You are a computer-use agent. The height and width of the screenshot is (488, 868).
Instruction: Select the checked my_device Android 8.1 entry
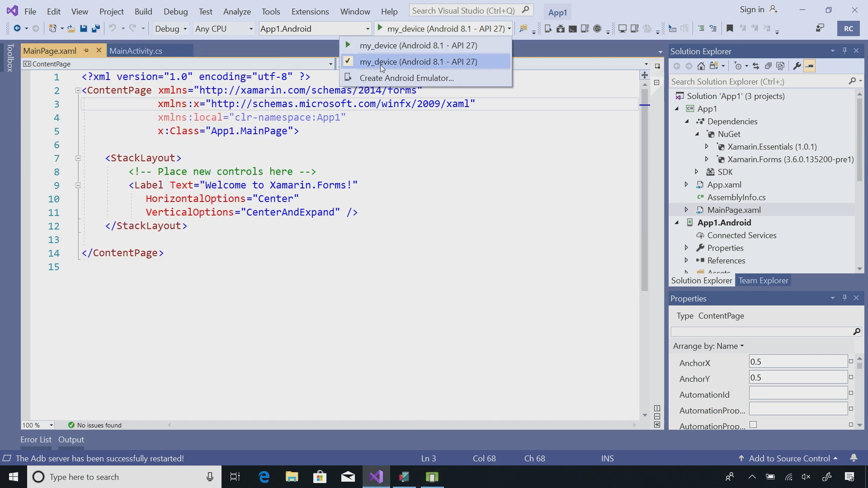coord(418,61)
